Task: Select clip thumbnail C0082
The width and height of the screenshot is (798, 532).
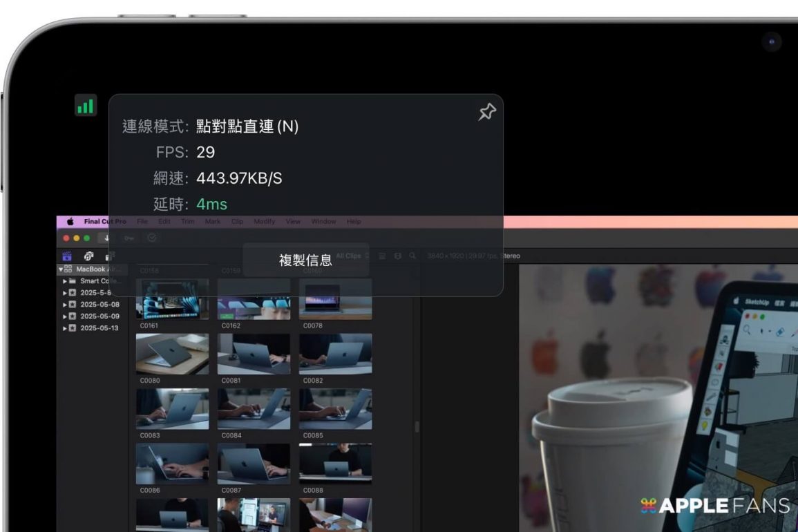Action: pos(335,354)
